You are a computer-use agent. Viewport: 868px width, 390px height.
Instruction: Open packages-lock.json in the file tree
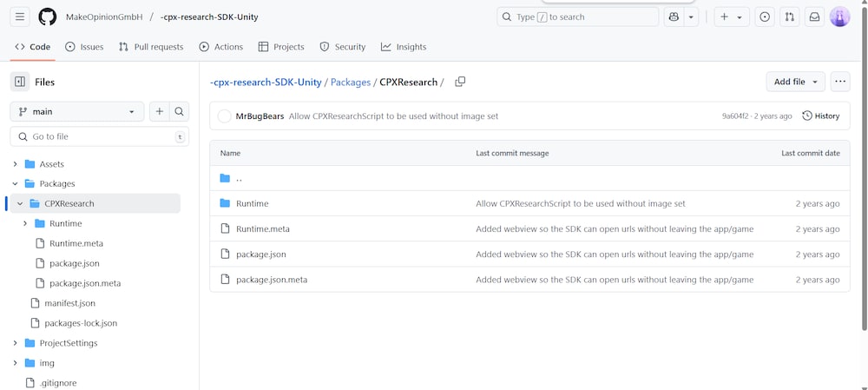81,323
